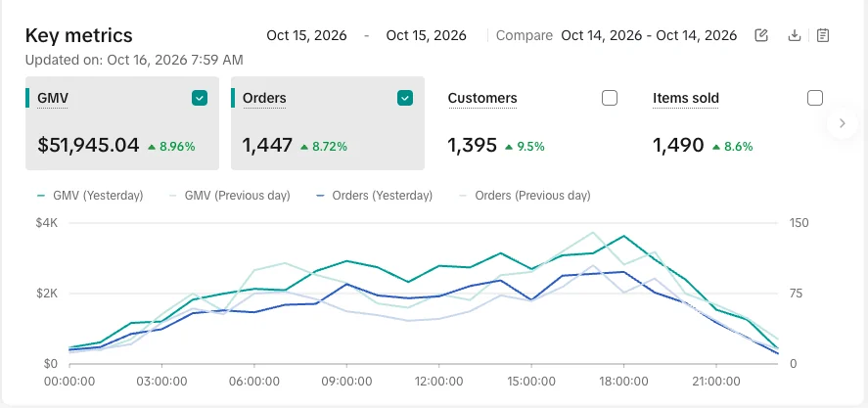This screenshot has width=868, height=408.
Task: Toggle GMV (Yesterday) legend entry
Action: 90,196
